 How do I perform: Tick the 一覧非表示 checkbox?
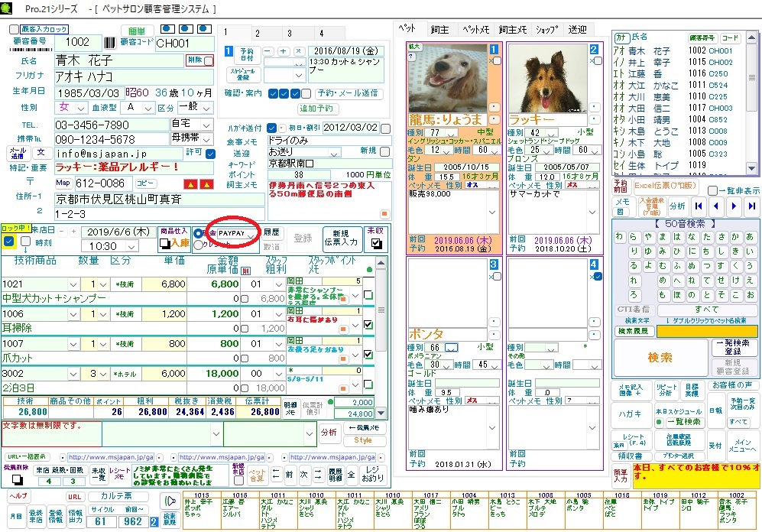point(713,191)
